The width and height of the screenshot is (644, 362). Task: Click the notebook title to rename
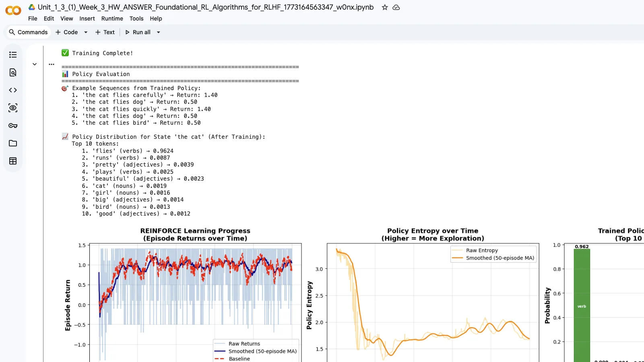206,7
